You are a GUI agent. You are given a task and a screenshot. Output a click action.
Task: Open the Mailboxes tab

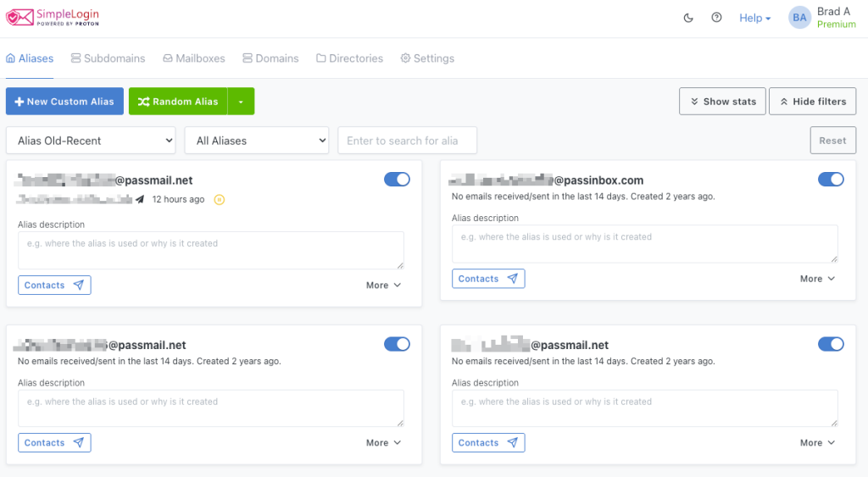click(x=194, y=58)
